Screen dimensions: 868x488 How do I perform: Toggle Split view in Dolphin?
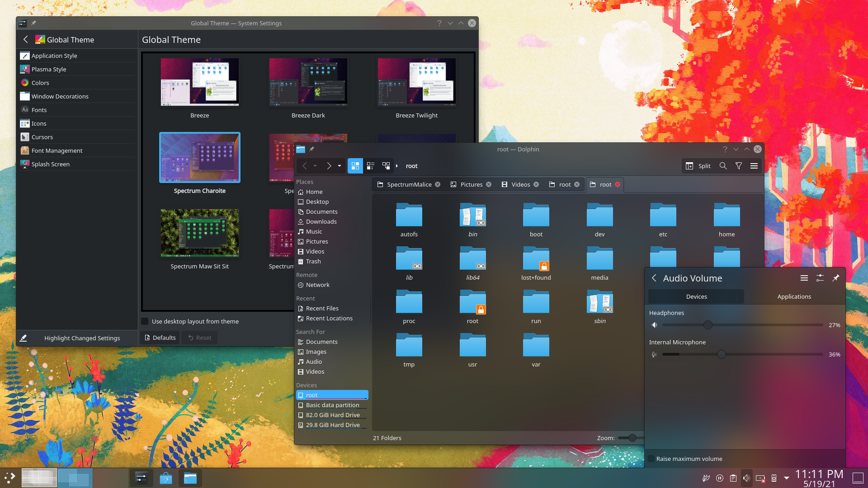pyautogui.click(x=698, y=166)
